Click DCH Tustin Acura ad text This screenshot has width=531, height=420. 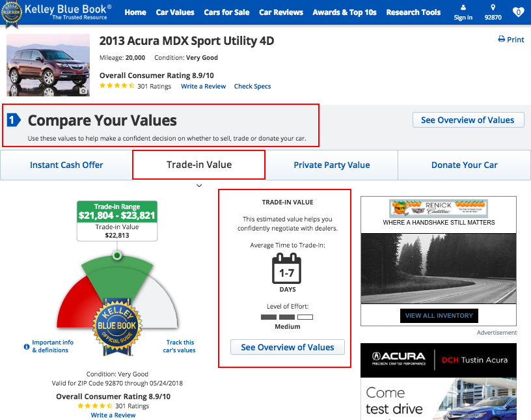474,359
